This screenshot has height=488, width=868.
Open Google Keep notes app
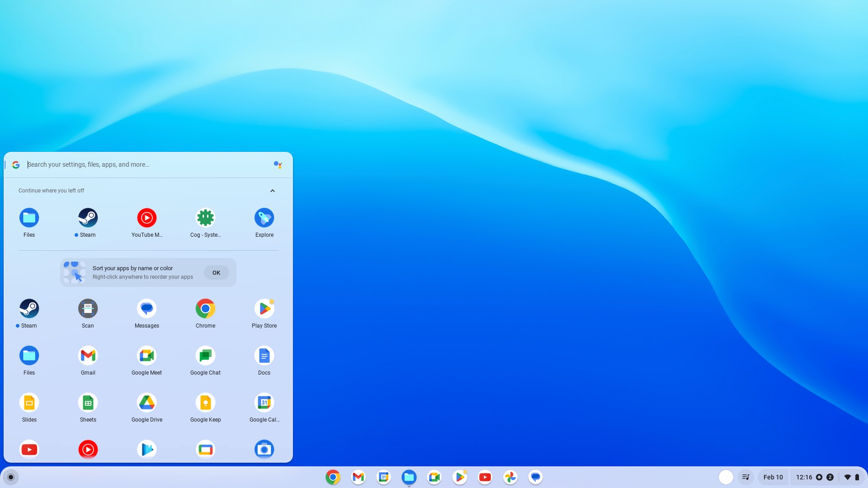point(205,402)
